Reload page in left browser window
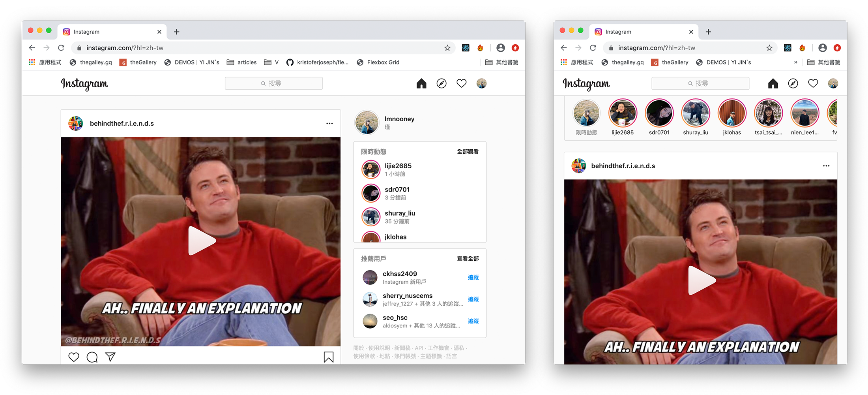Image resolution: width=868 pixels, height=395 pixels. click(x=61, y=48)
